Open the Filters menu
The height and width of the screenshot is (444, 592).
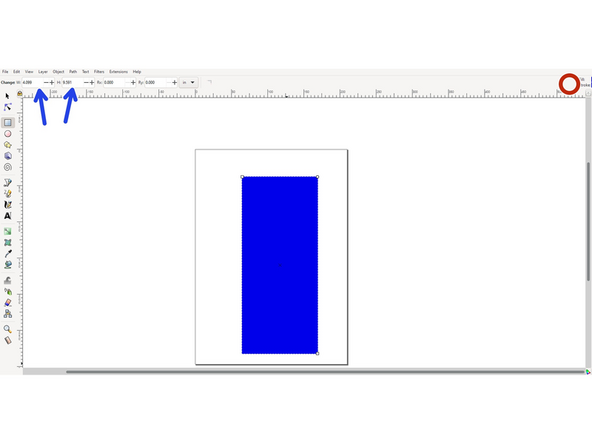coord(99,71)
